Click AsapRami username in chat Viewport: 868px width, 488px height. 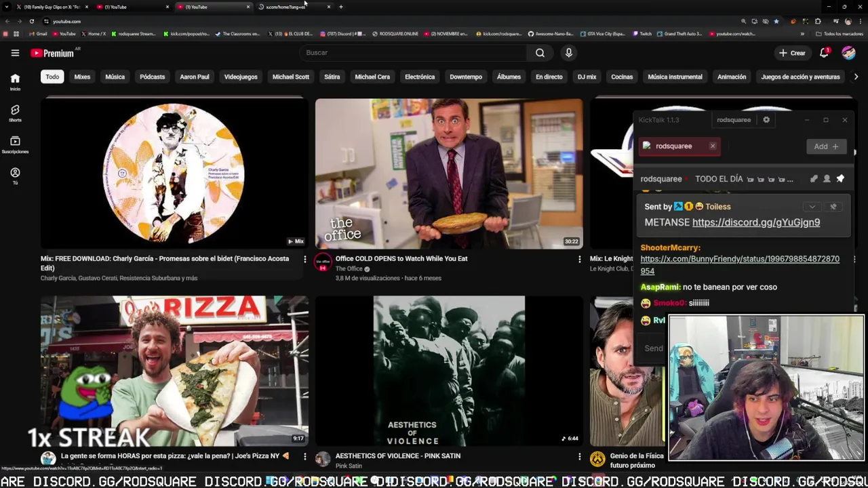pos(660,287)
